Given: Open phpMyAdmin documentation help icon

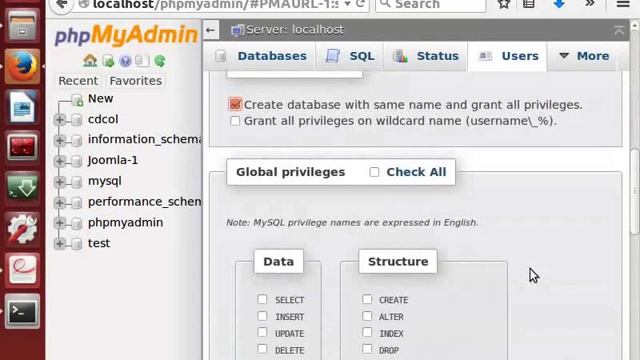Looking at the screenshot, I should [125, 61].
